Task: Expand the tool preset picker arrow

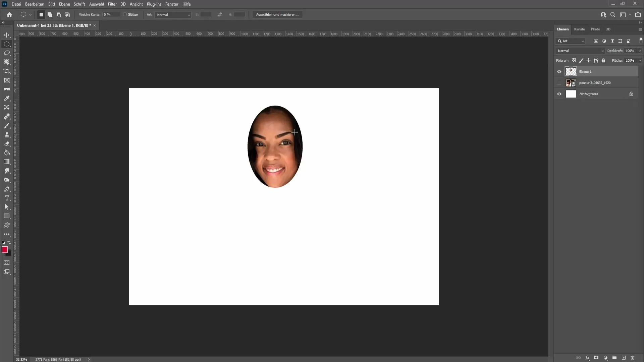Action: coord(30,15)
